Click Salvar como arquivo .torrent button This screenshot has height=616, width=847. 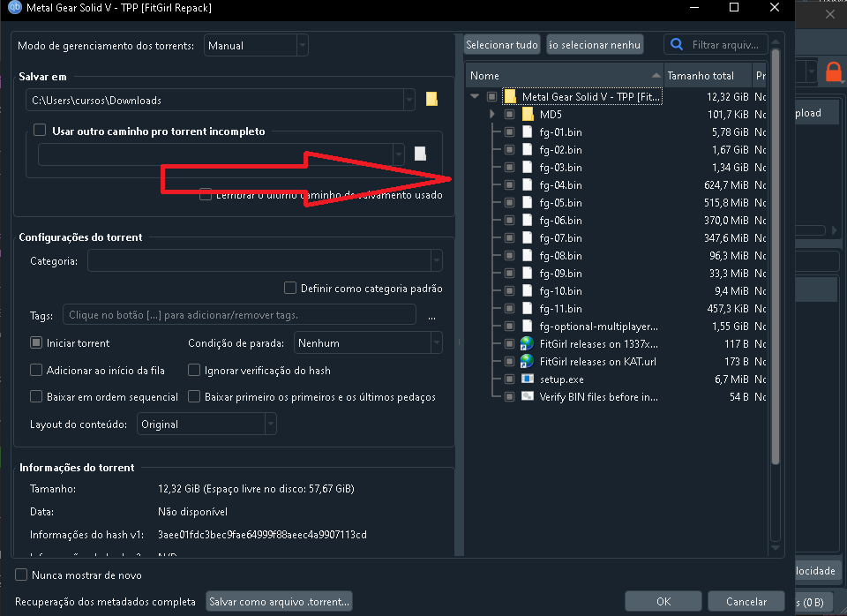pos(279,602)
